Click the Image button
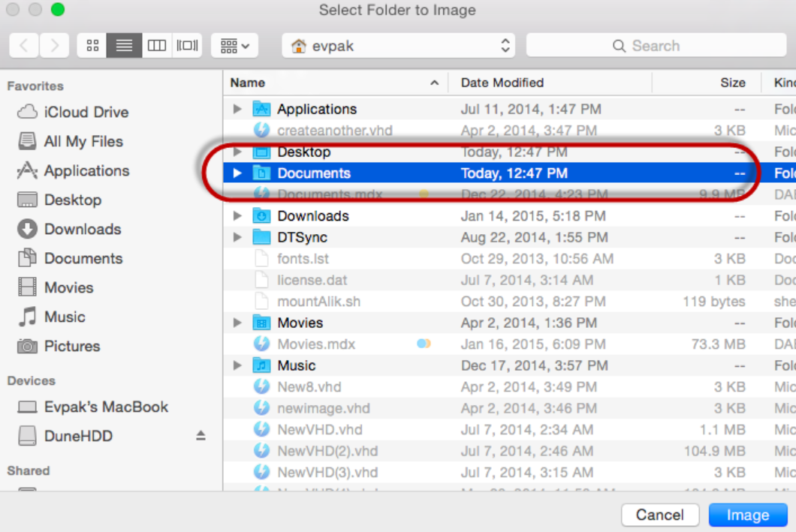 coord(747,515)
